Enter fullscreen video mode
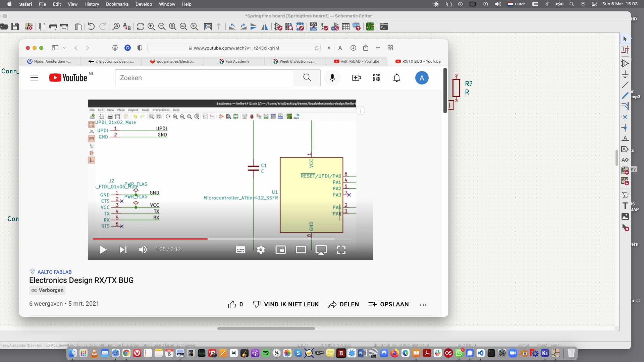 pos(341,250)
